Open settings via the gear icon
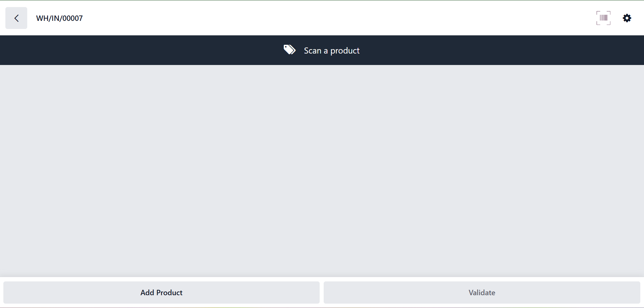This screenshot has height=308, width=644. 627,18
